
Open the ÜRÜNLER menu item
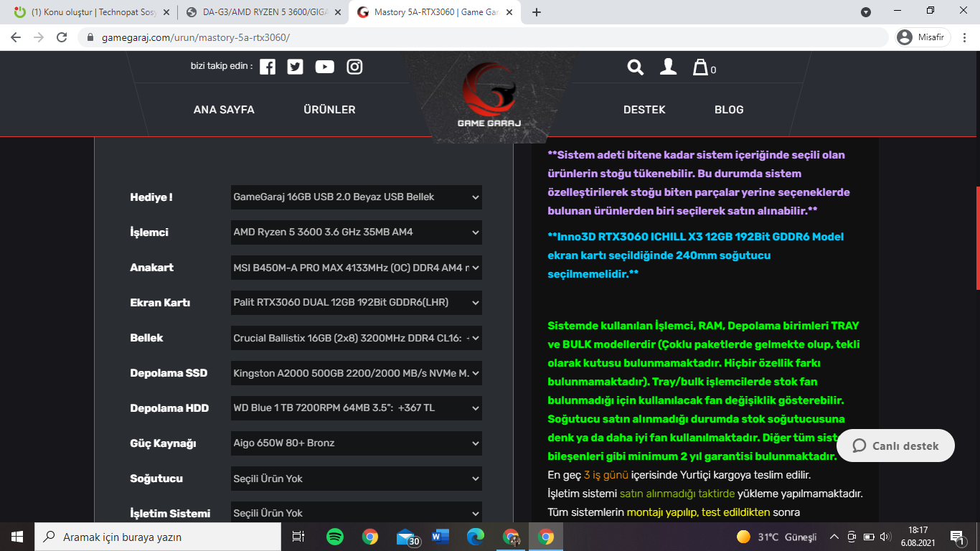pyautogui.click(x=329, y=110)
